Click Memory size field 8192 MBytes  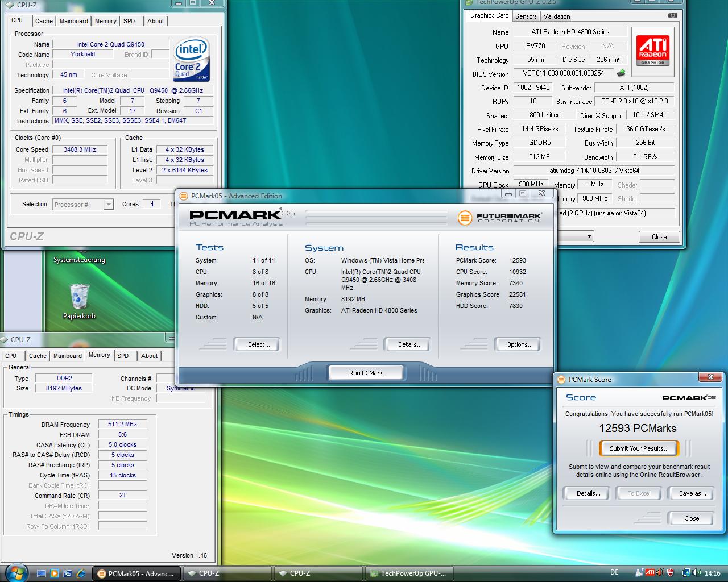(x=64, y=388)
